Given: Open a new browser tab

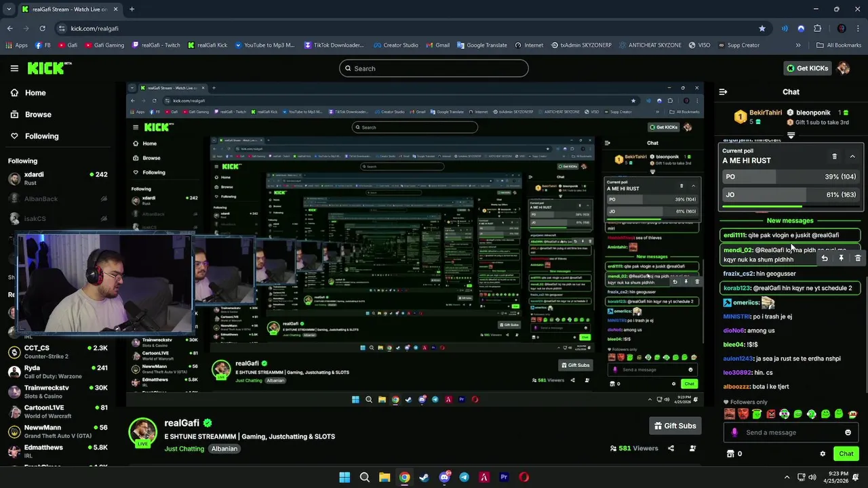Looking at the screenshot, I should [132, 9].
